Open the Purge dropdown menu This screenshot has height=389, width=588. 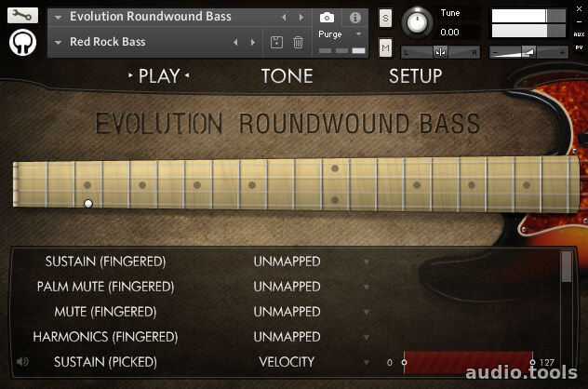358,34
